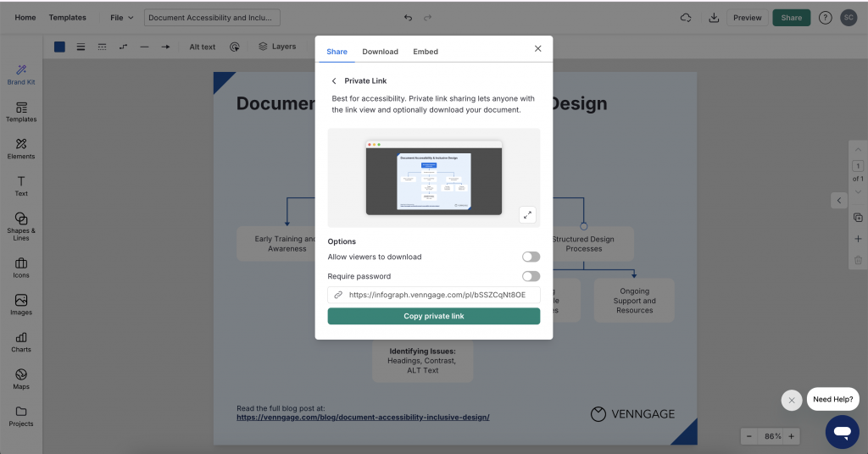This screenshot has height=454, width=868.
Task: Add a new page with plus icon
Action: click(x=858, y=239)
